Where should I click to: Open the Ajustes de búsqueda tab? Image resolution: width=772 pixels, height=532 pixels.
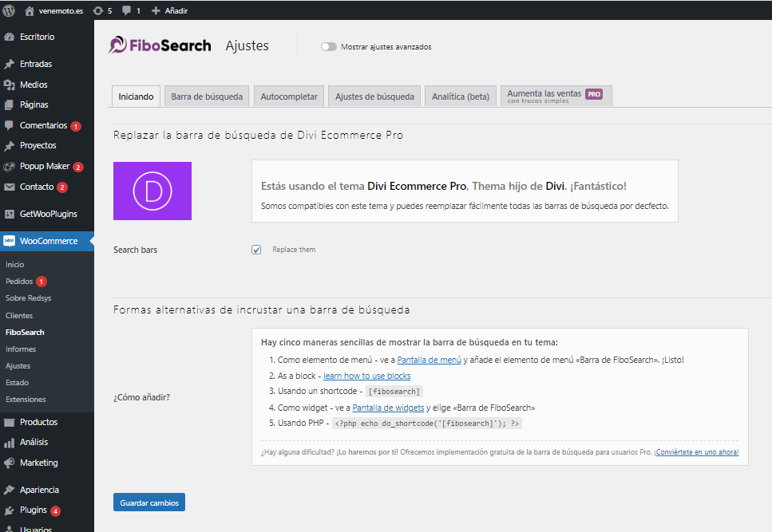point(374,97)
